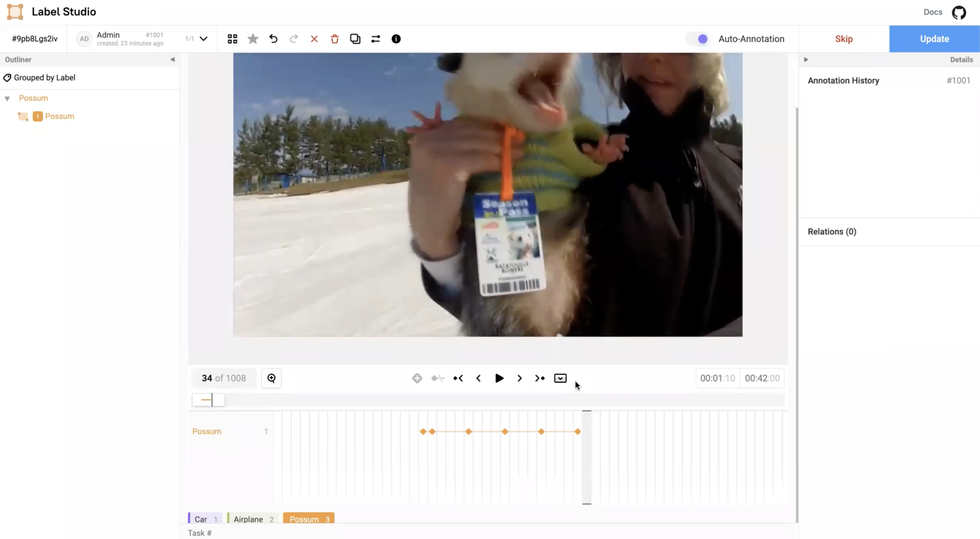Click the star annotation icon
This screenshot has width=980, height=539.
point(253,39)
